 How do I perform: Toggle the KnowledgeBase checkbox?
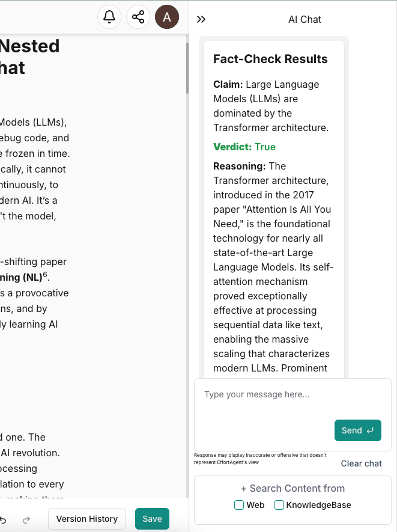[x=279, y=505]
